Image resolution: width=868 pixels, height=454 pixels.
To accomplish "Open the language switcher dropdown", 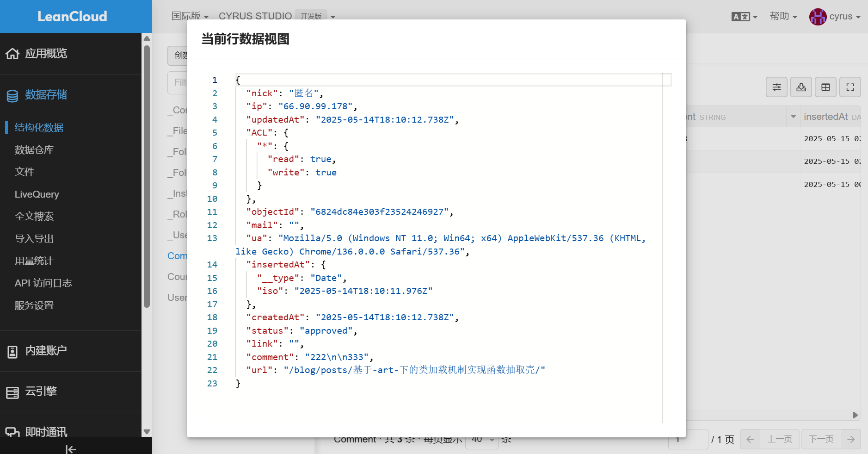I will (x=745, y=17).
